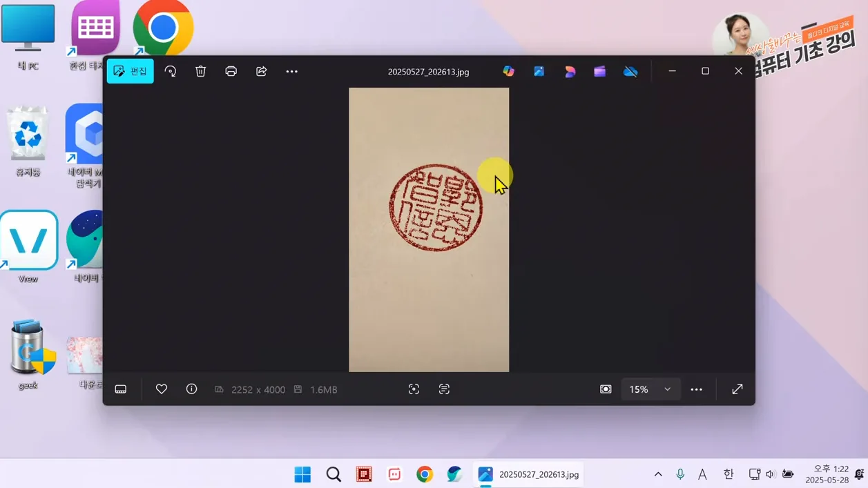This screenshot has height=488, width=868.
Task: Open file info with the i icon
Action: 192,389
